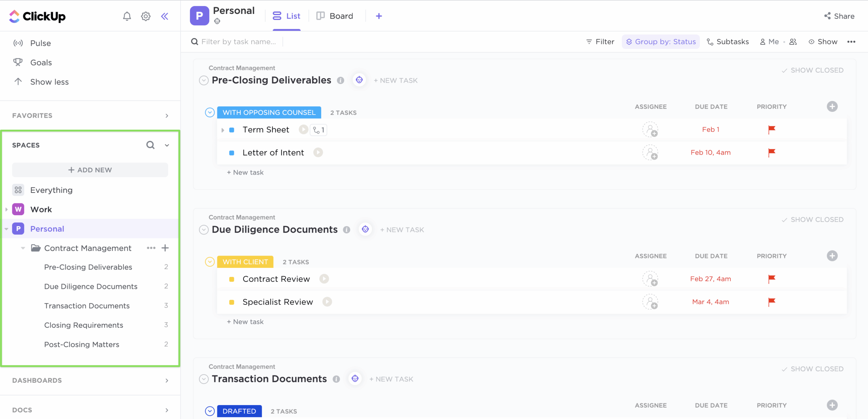Switch to Board view tab
The height and width of the screenshot is (419, 868).
click(x=335, y=16)
